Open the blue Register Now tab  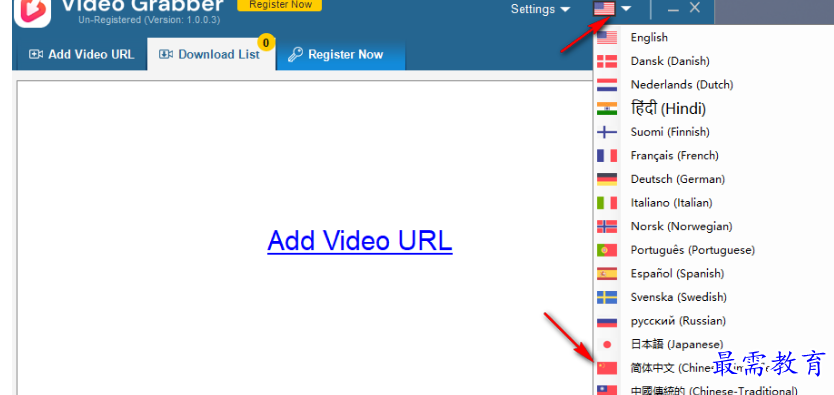(x=340, y=54)
